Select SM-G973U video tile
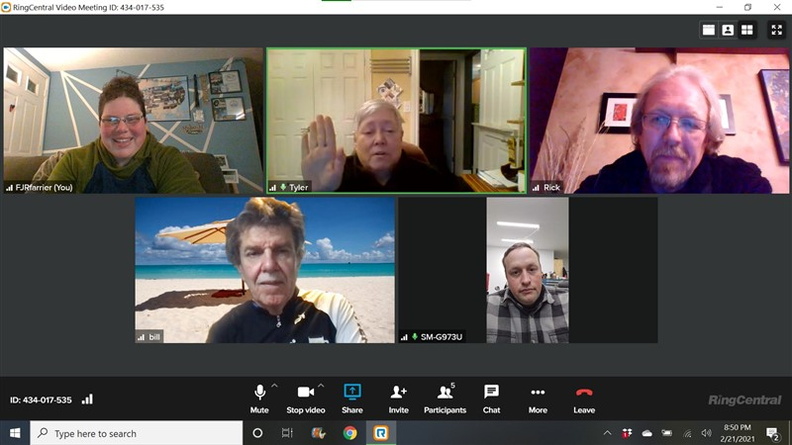The width and height of the screenshot is (792, 445). [528, 270]
